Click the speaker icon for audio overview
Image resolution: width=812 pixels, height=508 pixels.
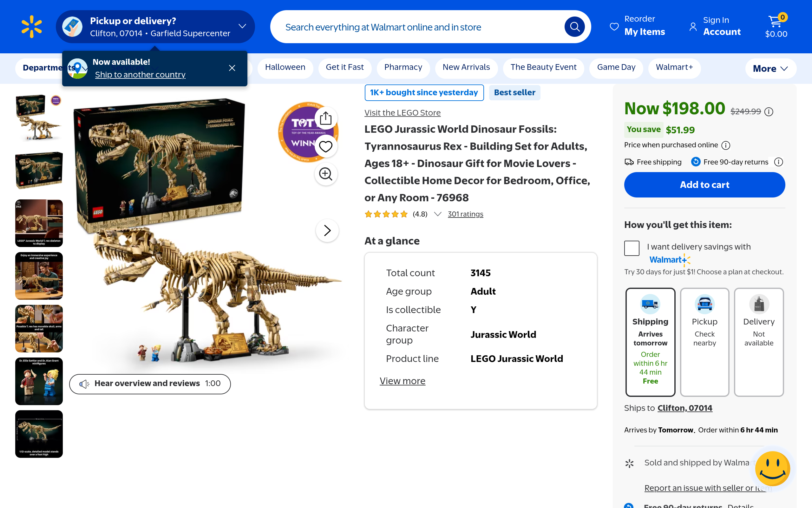[84, 384]
